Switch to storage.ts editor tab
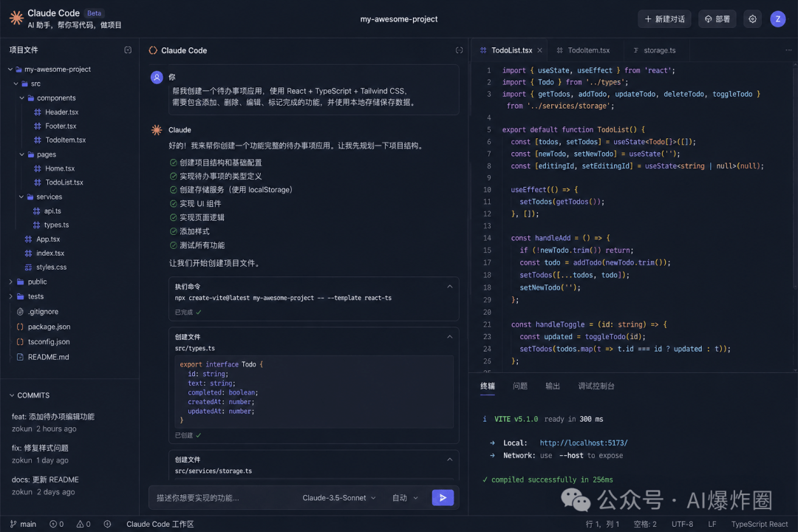Viewport: 798px width, 532px height. (655, 50)
